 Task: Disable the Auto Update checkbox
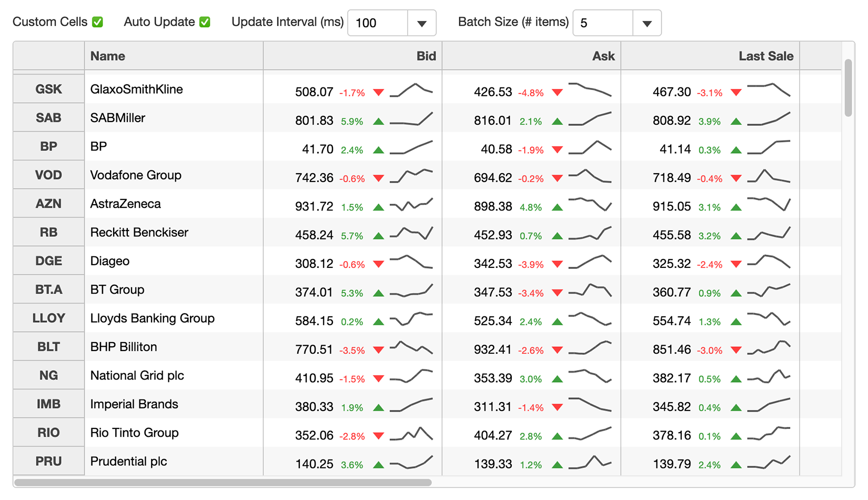tap(205, 22)
